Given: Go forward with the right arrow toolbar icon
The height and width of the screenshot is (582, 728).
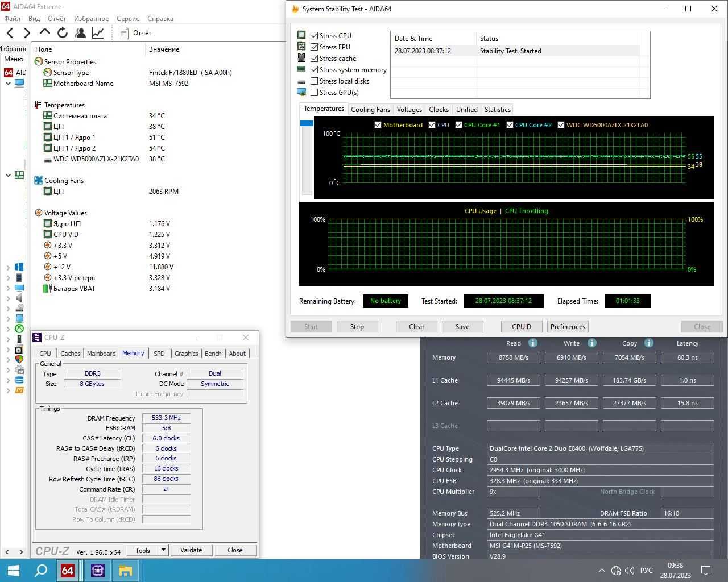Looking at the screenshot, I should click(27, 33).
